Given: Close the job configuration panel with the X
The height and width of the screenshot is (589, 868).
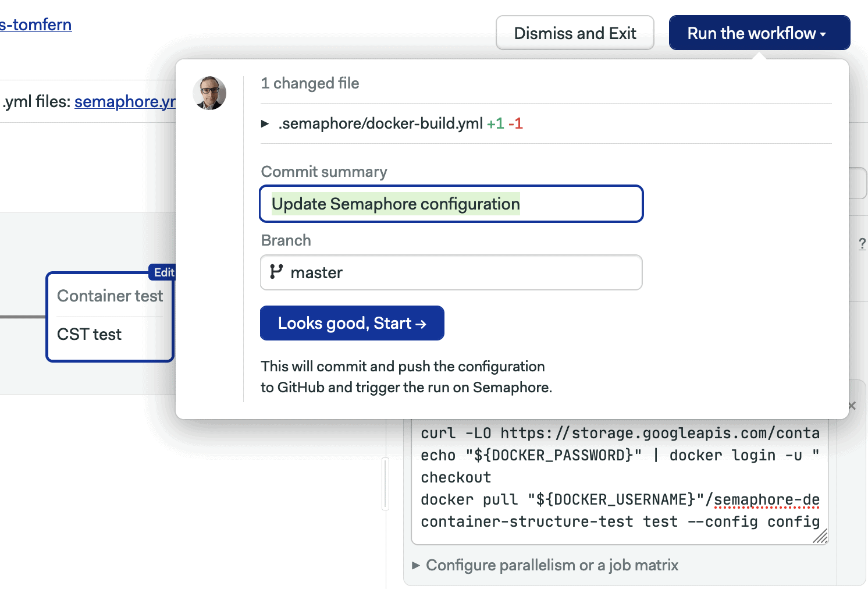Looking at the screenshot, I should pyautogui.click(x=851, y=405).
